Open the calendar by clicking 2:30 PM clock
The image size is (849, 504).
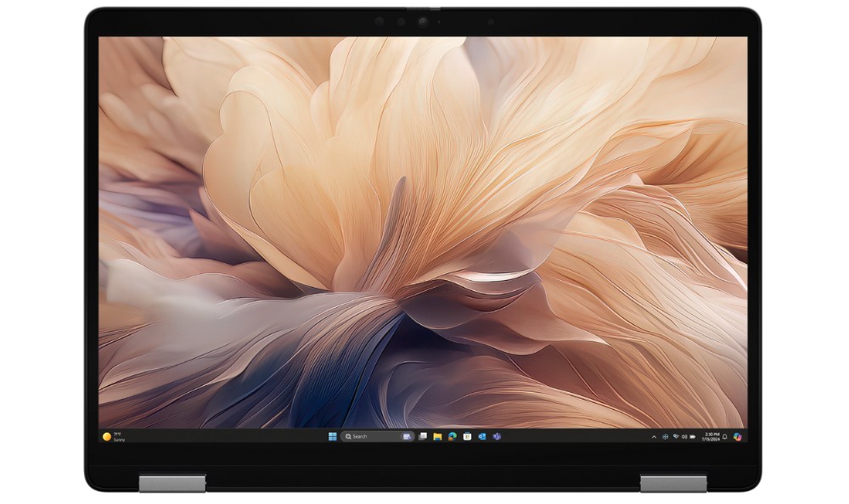point(711,436)
